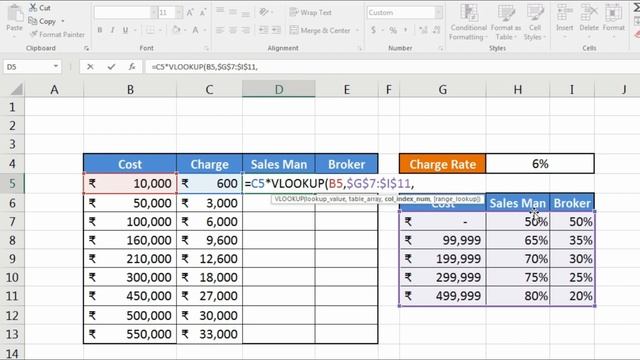The image size is (640, 360).
Task: Select the 10,000 cost cell
Action: click(130, 183)
